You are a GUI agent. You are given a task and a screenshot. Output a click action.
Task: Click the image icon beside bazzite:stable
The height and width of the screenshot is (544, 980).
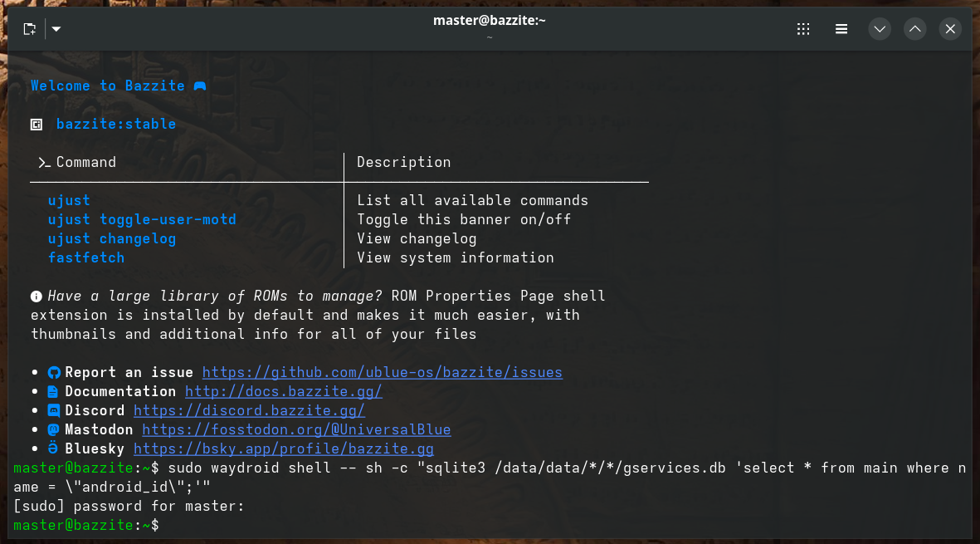(37, 125)
